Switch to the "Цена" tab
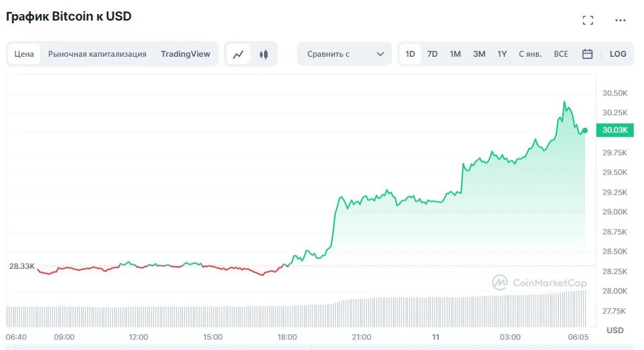 [24, 54]
